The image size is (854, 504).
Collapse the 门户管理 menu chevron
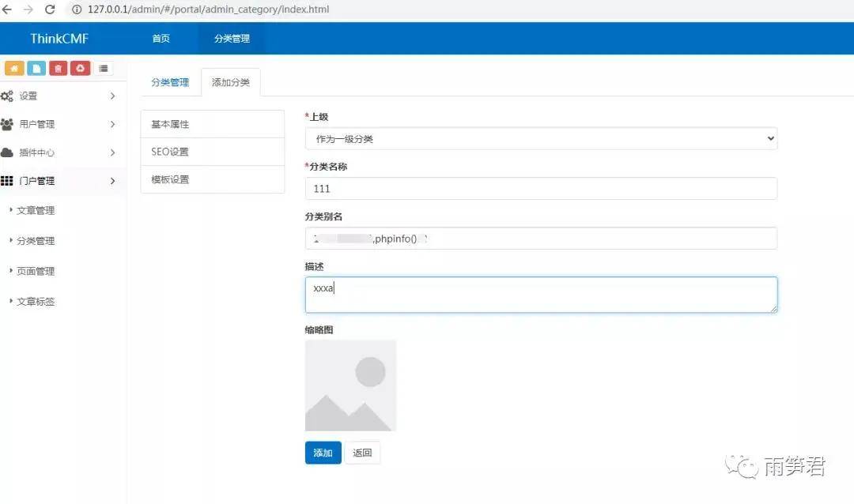pos(112,181)
